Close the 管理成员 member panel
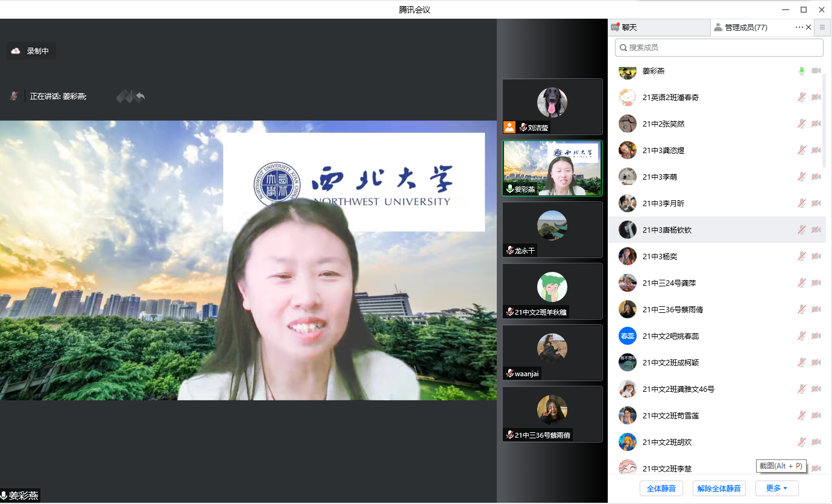The height and width of the screenshot is (504, 832). coord(808,27)
